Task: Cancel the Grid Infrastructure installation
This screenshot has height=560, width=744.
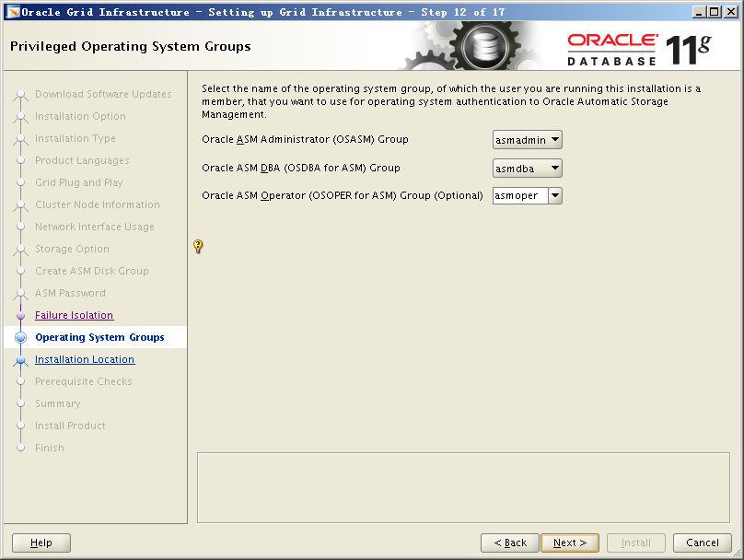Action: click(x=703, y=542)
